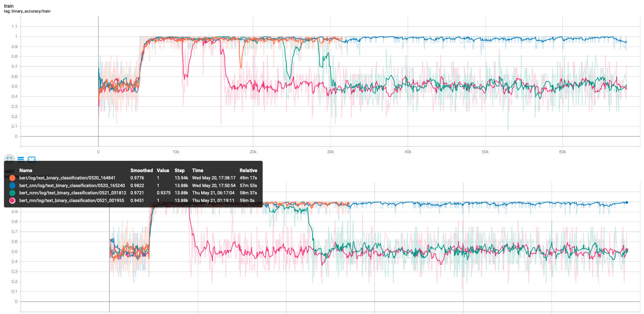
Task: Click the time Thu May 21, 01:19:11
Action: tap(213, 200)
